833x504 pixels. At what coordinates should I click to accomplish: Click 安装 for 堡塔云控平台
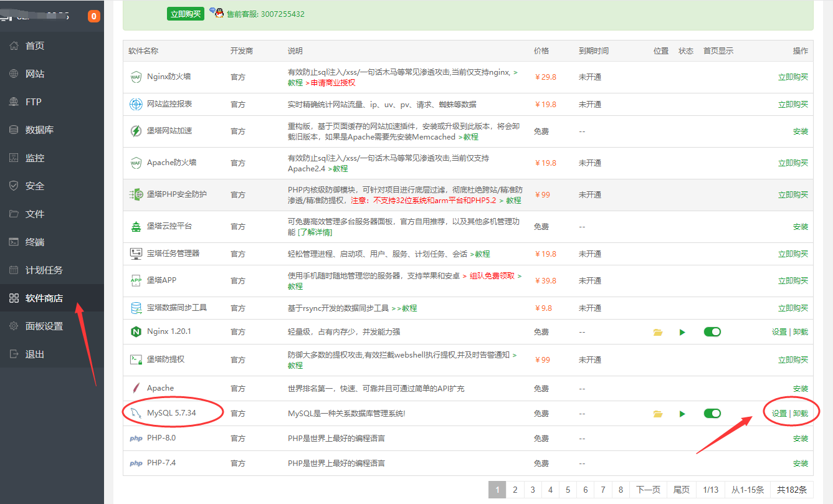coord(800,227)
